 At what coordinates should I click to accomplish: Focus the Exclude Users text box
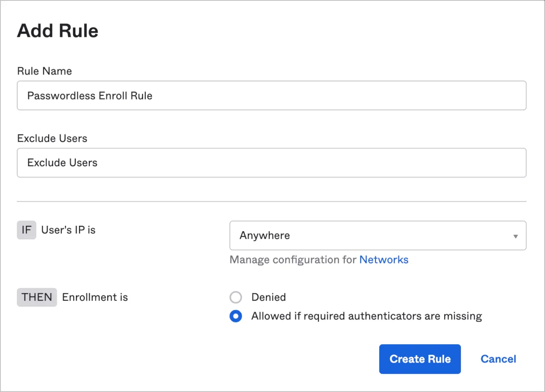pos(271,163)
